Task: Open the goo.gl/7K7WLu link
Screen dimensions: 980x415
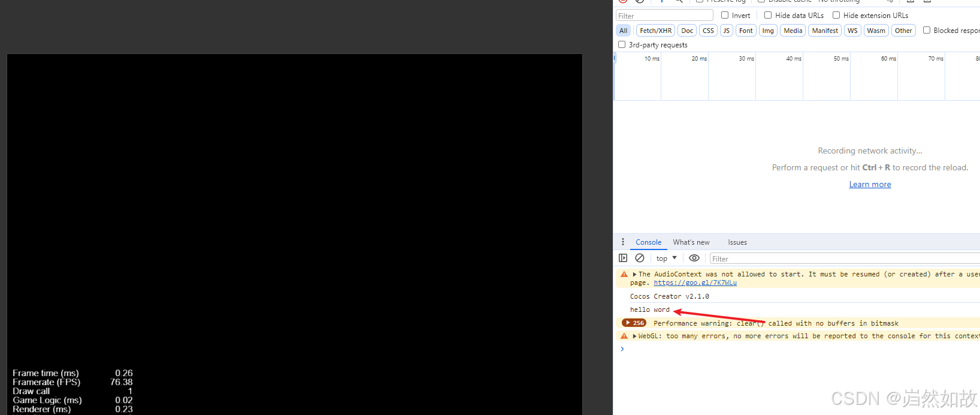Action: pos(695,282)
